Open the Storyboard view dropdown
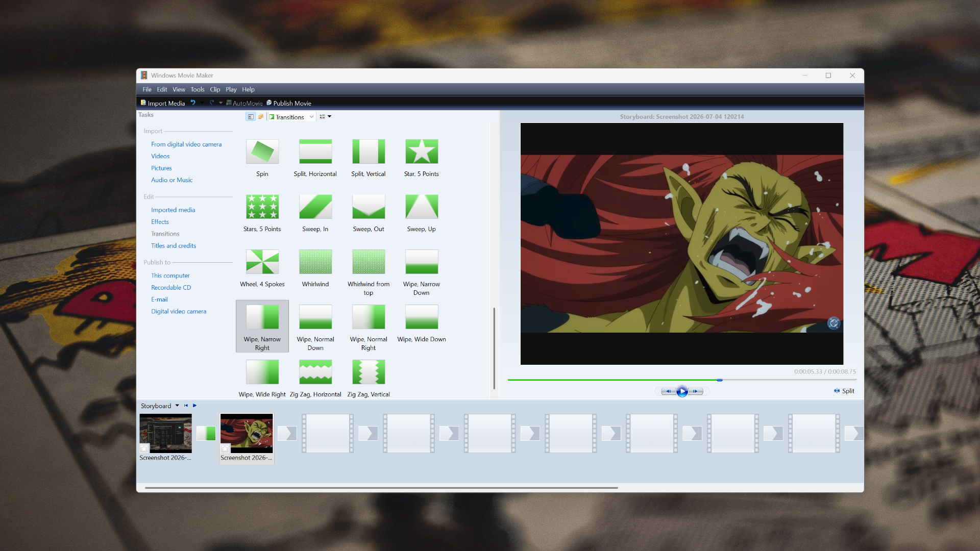The image size is (980, 551). pyautogui.click(x=177, y=406)
